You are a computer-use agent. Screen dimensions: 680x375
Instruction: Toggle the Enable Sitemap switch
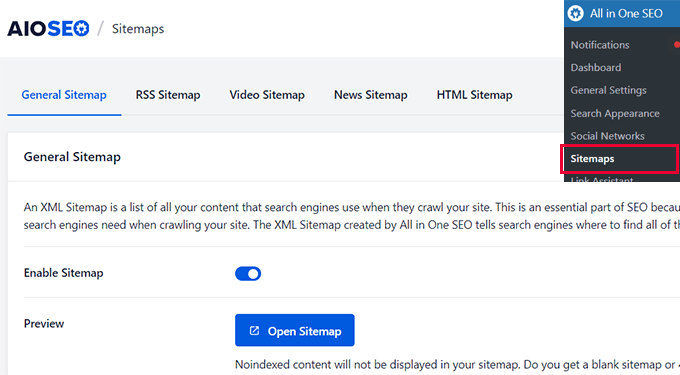248,274
